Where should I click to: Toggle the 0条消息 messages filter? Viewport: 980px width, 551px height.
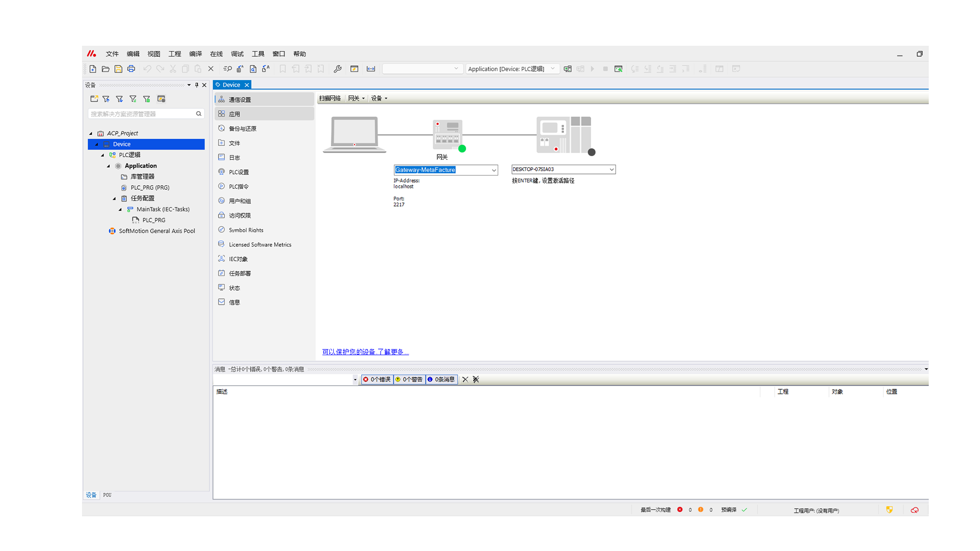(442, 380)
